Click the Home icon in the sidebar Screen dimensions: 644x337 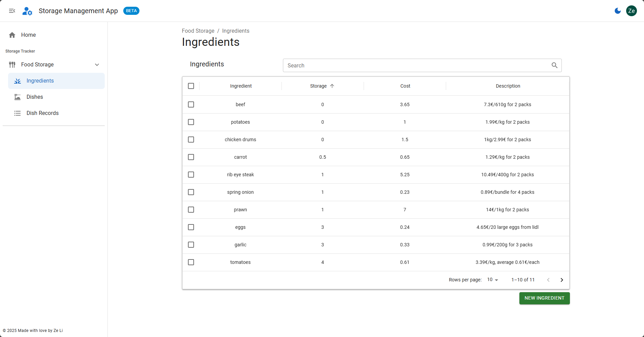point(12,35)
